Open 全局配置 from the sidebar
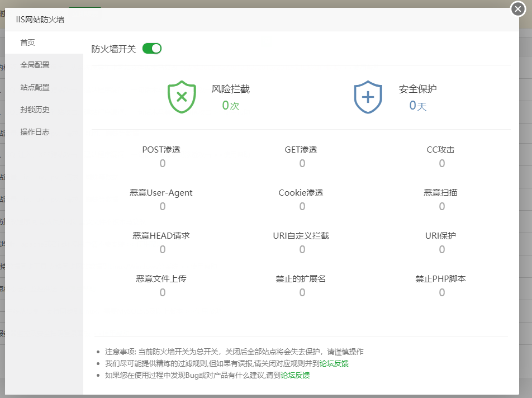532x398 pixels. (35, 65)
